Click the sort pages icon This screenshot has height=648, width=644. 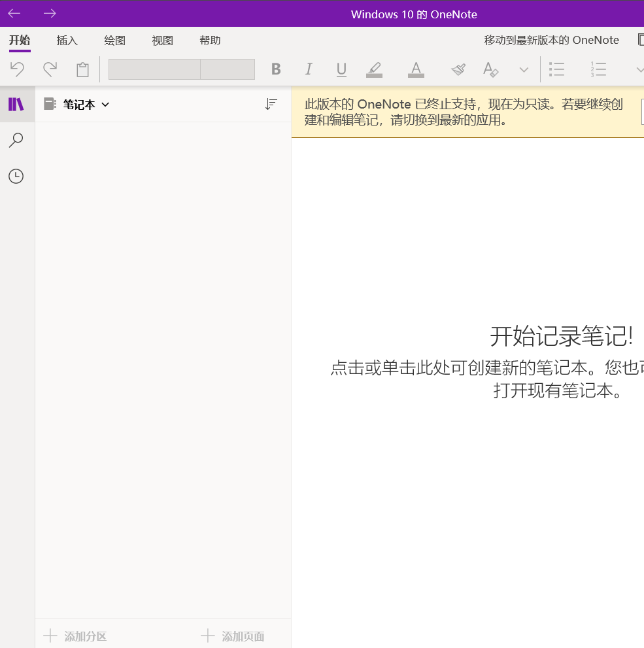pyautogui.click(x=271, y=104)
